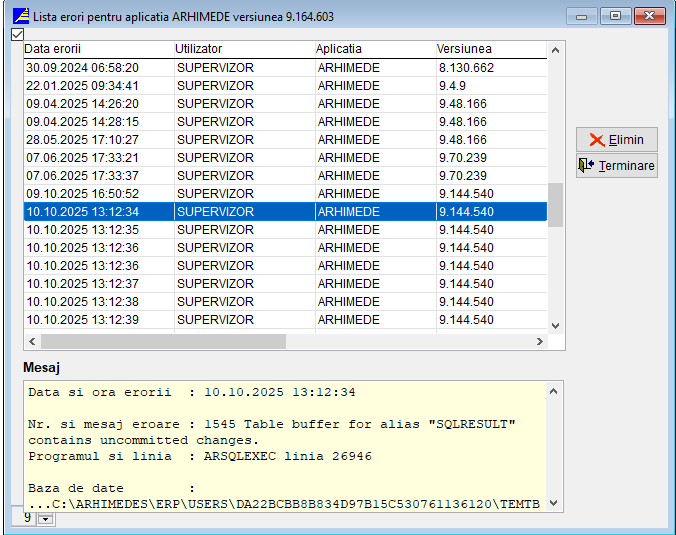Click the Elimin delete button
This screenshot has width=676, height=535.
[x=617, y=140]
